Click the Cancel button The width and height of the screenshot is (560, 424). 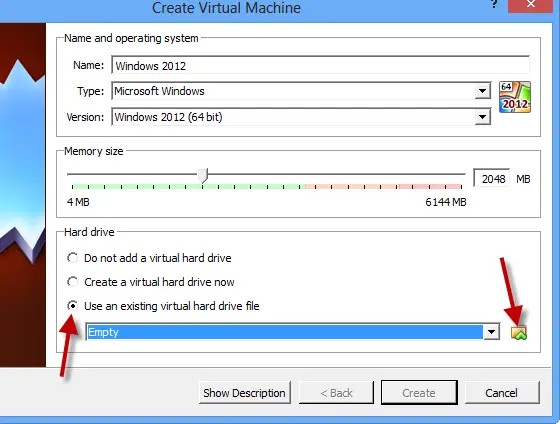[501, 393]
